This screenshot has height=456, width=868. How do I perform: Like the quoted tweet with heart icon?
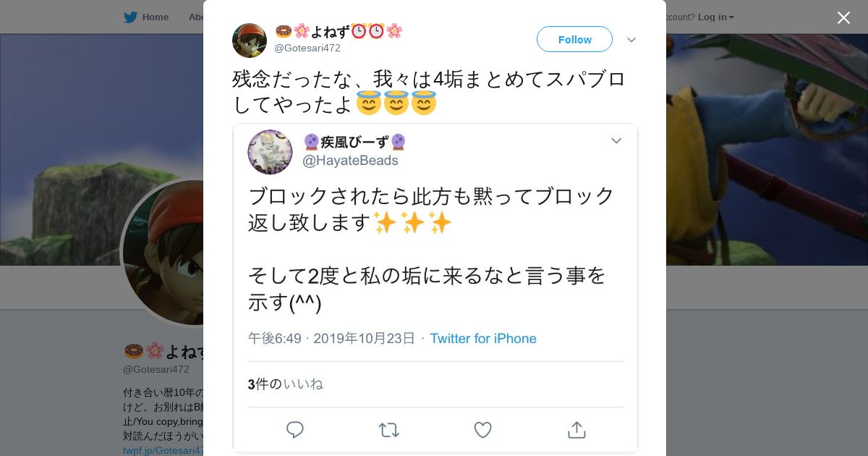(x=482, y=430)
